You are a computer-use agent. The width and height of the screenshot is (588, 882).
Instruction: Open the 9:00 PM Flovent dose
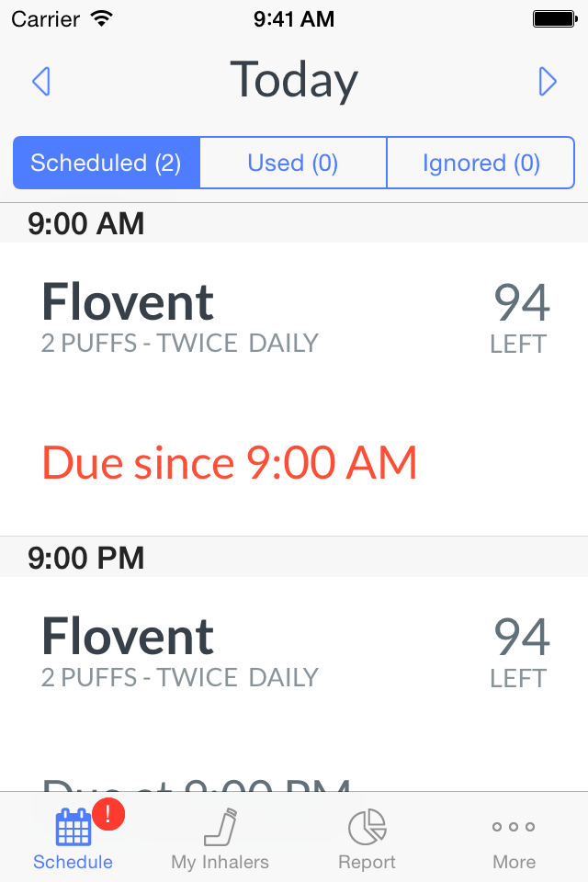(x=294, y=684)
